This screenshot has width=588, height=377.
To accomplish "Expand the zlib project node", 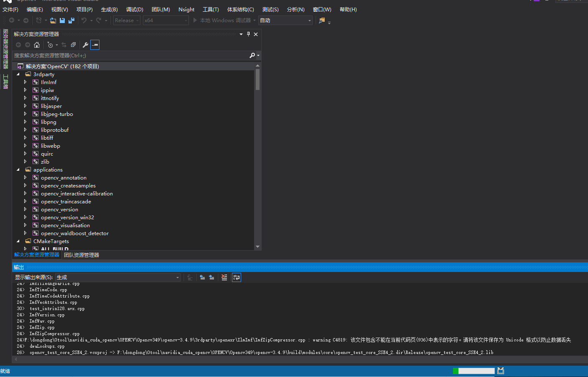I will coord(25,162).
